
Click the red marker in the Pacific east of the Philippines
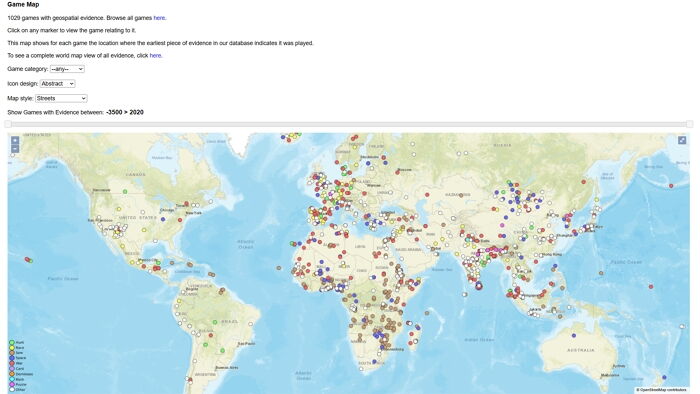[x=651, y=287]
